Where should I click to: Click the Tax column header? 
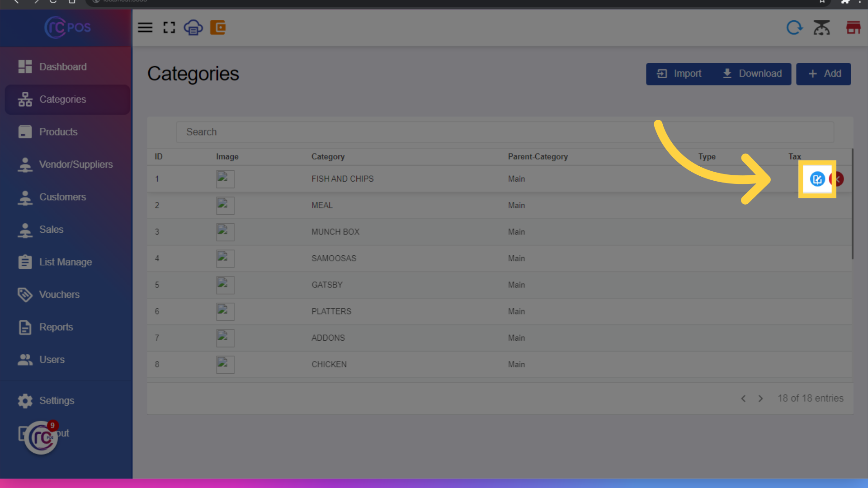[794, 156]
